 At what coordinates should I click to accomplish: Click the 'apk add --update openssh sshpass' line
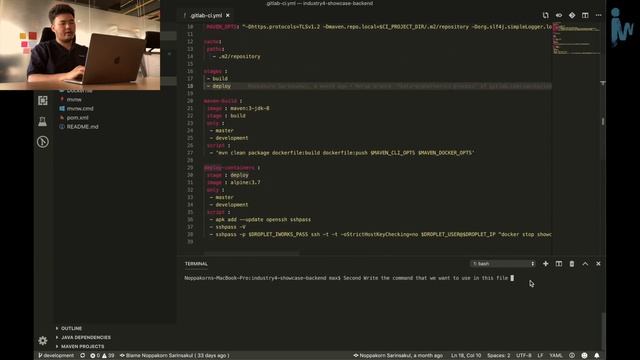260,220
